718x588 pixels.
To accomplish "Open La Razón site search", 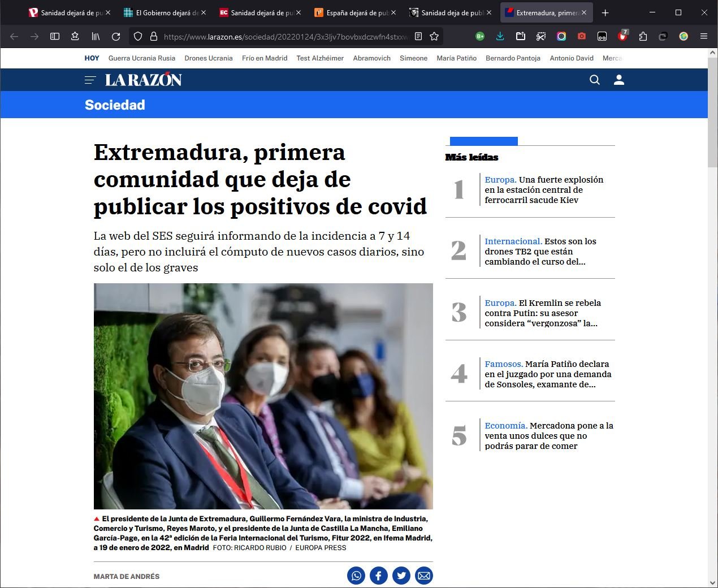I will coord(594,80).
